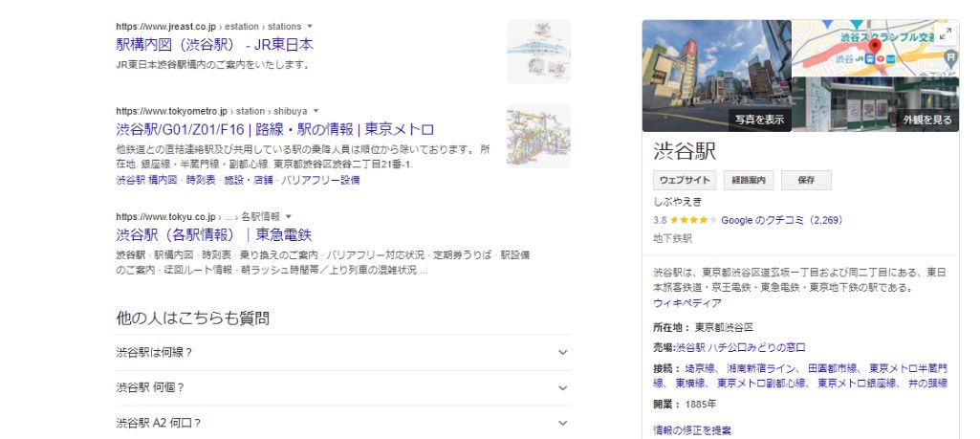Open 湘南新宿ライン connection link

[762, 367]
